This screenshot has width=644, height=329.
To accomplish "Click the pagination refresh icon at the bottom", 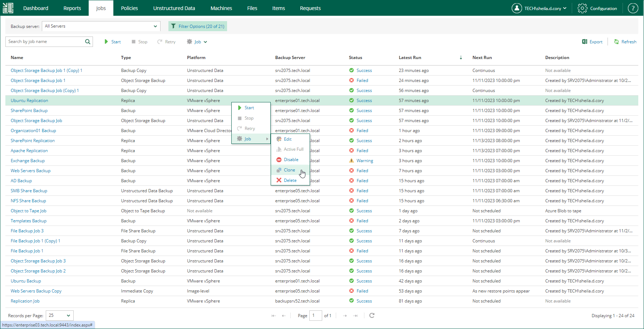I will [372, 315].
